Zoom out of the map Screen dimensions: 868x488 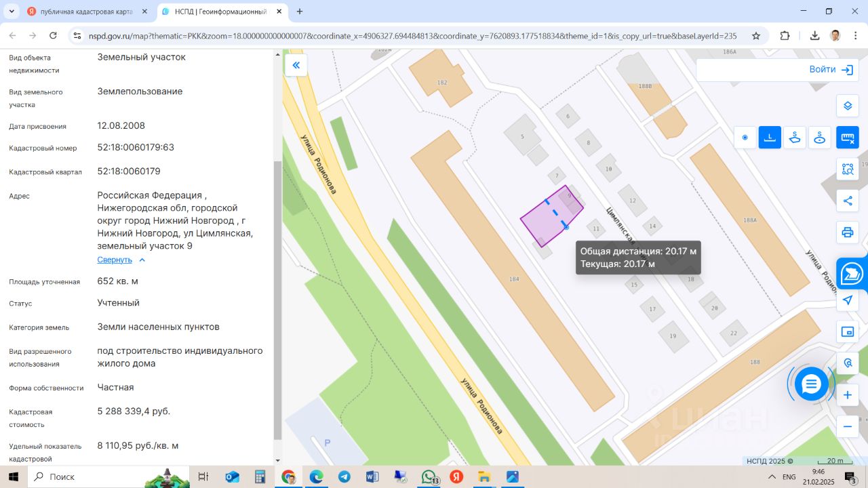point(847,427)
